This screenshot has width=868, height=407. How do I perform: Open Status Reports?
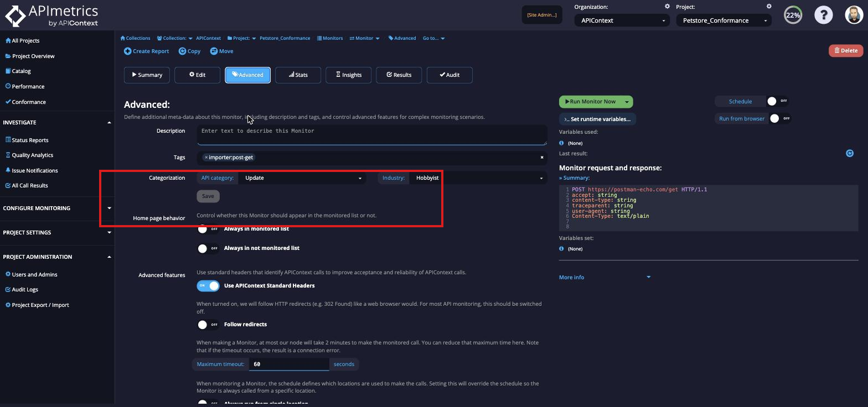click(27, 140)
